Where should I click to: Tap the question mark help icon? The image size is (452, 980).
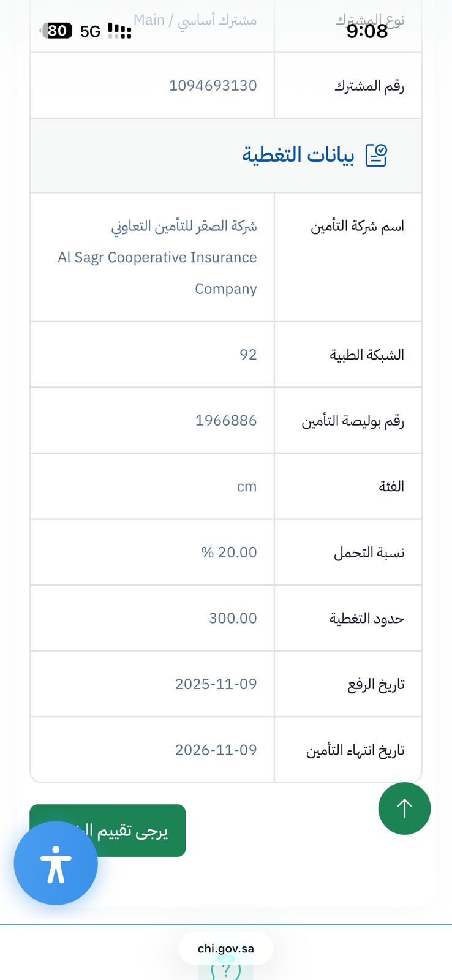[x=225, y=970]
